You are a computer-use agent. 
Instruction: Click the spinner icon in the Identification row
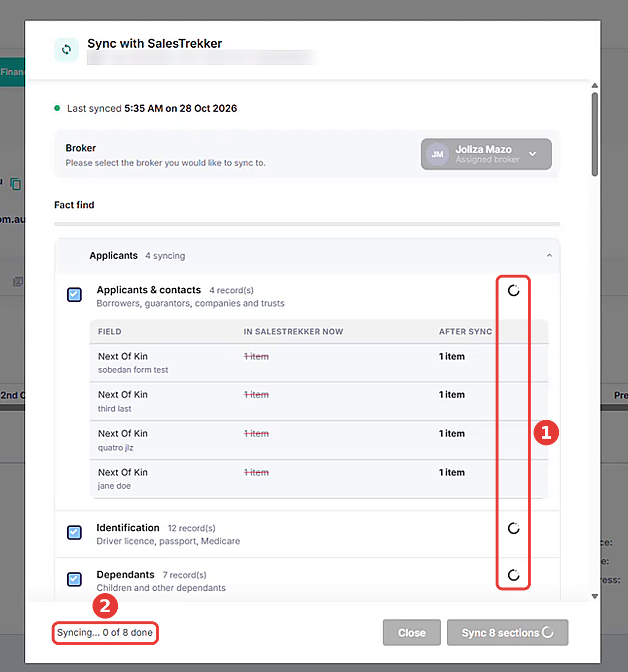point(514,528)
